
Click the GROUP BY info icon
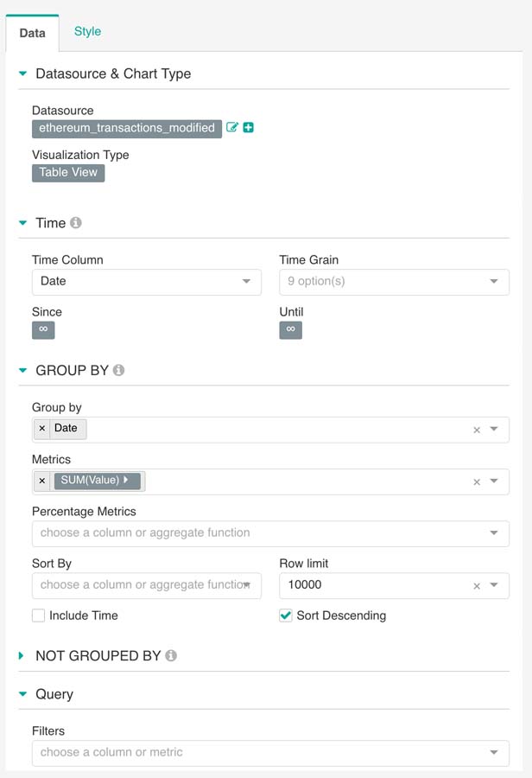coord(119,370)
